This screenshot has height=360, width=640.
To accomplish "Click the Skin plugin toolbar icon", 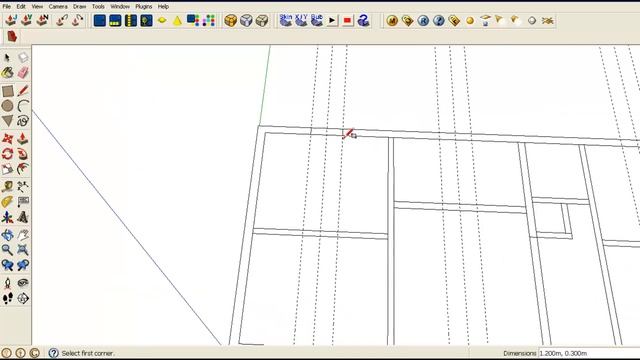I will click(286, 20).
